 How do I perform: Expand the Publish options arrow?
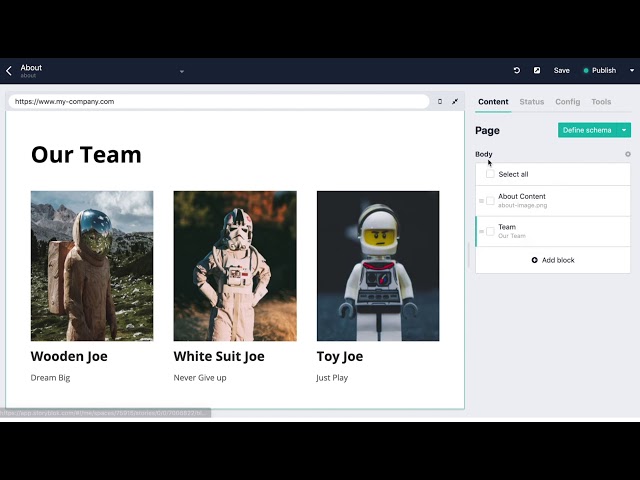[x=632, y=70]
